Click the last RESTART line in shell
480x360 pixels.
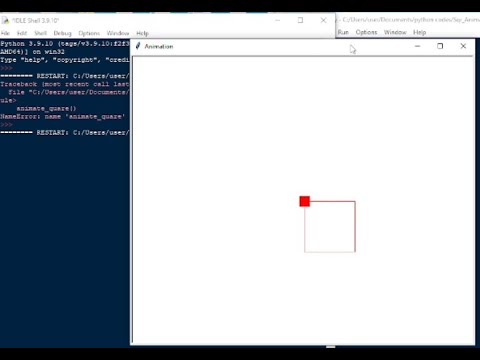65,133
